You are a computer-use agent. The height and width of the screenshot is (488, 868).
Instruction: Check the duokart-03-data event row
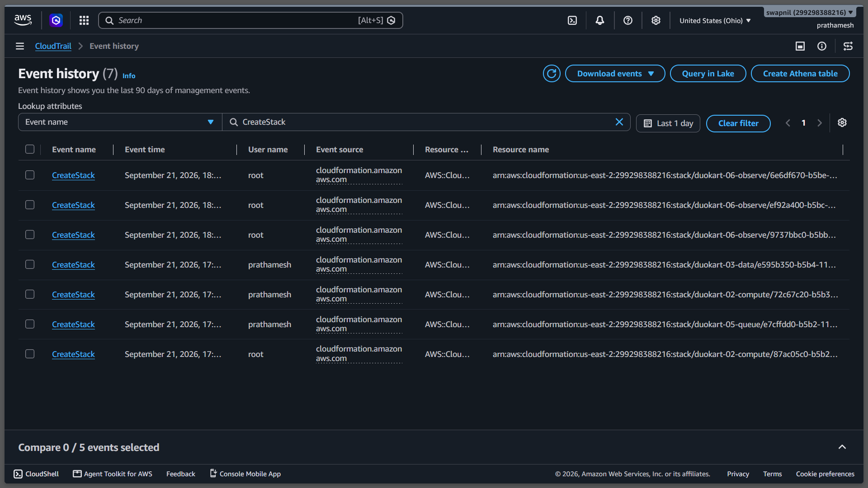click(30, 264)
